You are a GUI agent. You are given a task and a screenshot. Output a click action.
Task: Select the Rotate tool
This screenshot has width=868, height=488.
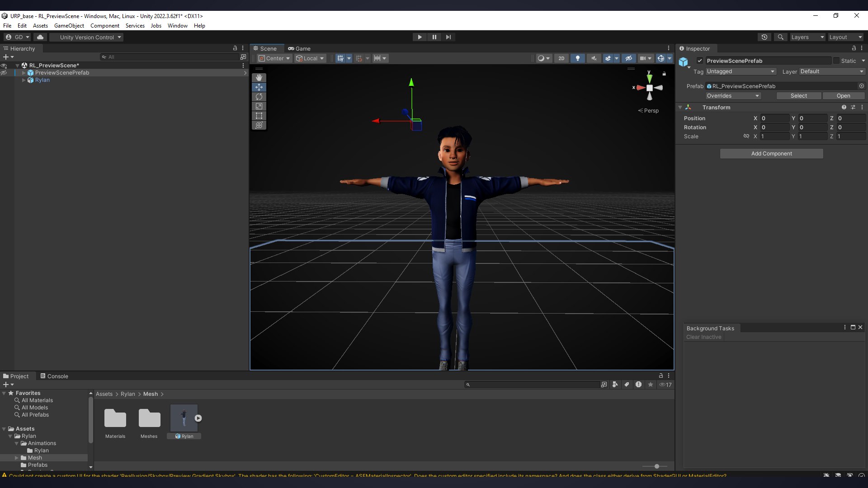click(x=259, y=97)
